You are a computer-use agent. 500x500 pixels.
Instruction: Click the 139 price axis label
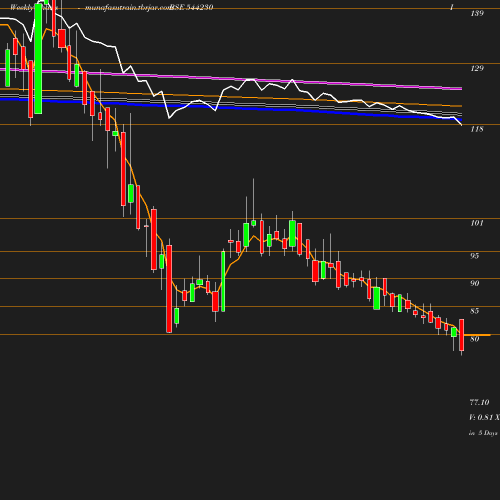[x=477, y=13]
